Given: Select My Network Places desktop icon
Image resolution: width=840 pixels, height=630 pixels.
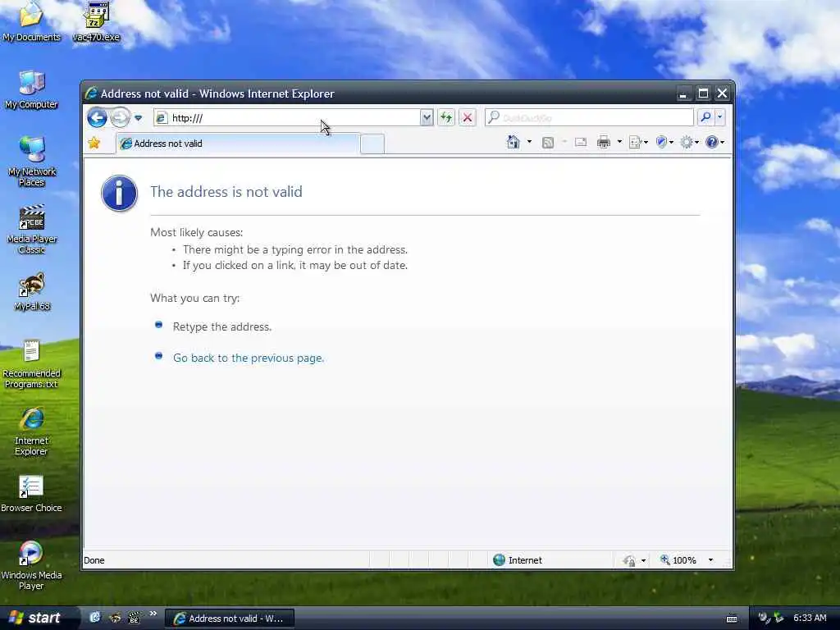Looking at the screenshot, I should point(32,162).
